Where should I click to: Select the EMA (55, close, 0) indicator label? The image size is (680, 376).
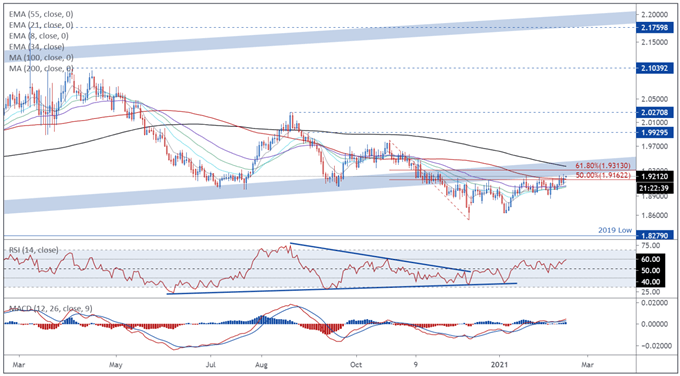coord(40,14)
